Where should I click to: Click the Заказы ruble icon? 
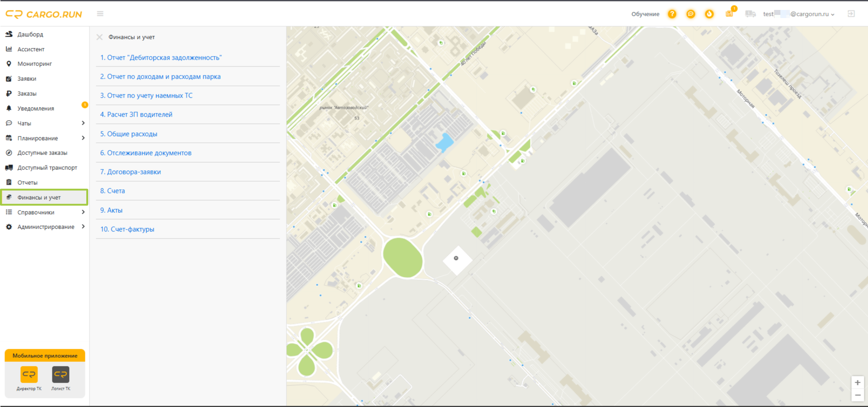coord(9,94)
